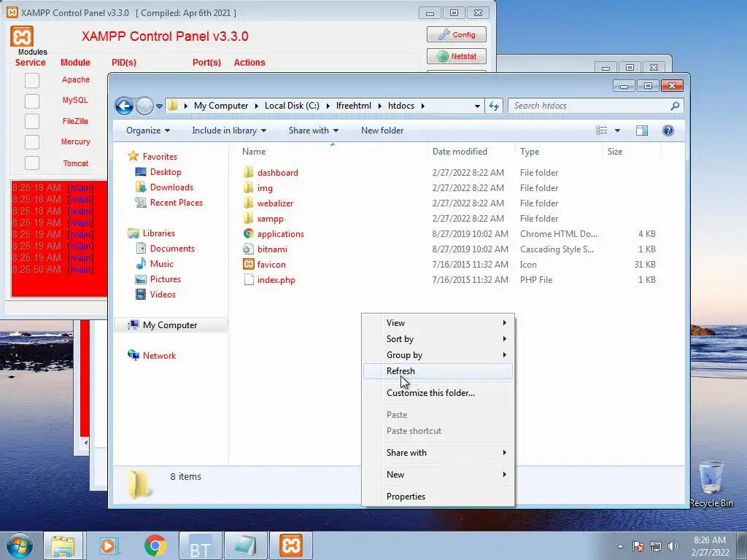Image resolution: width=747 pixels, height=560 pixels.
Task: Click the Explorer Forward navigation arrow
Action: coord(144,106)
